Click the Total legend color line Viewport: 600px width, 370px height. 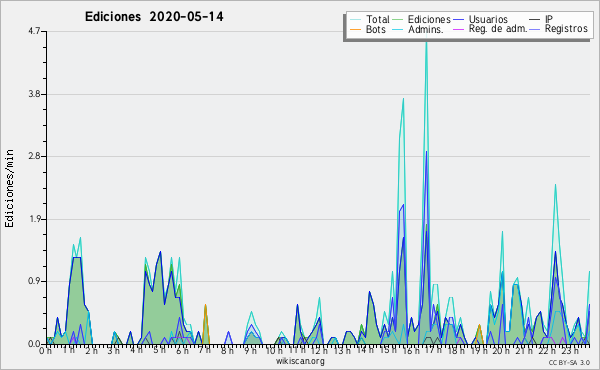coord(355,20)
